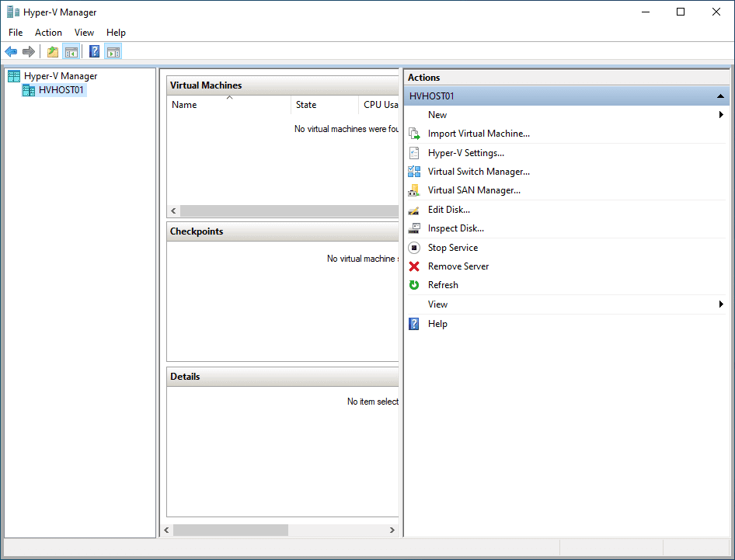The image size is (735, 560).
Task: Click the Virtual Machines horizontal scrollbar track
Action: coord(289,211)
